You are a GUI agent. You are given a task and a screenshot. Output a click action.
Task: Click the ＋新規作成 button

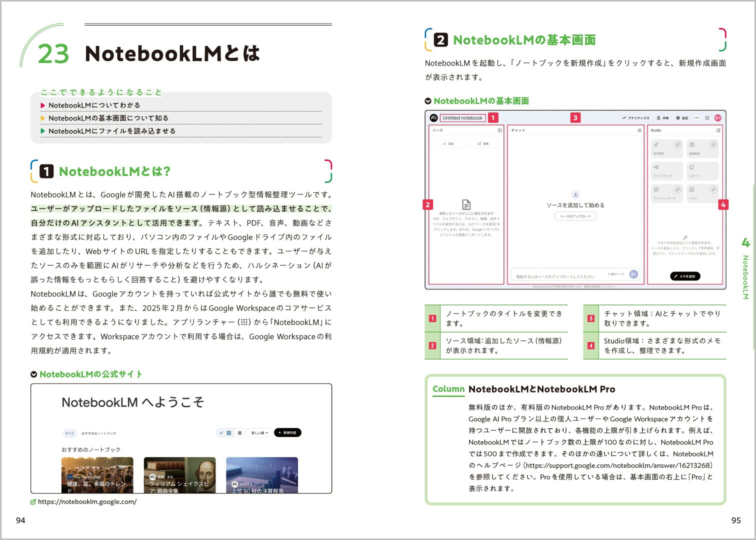[287, 432]
